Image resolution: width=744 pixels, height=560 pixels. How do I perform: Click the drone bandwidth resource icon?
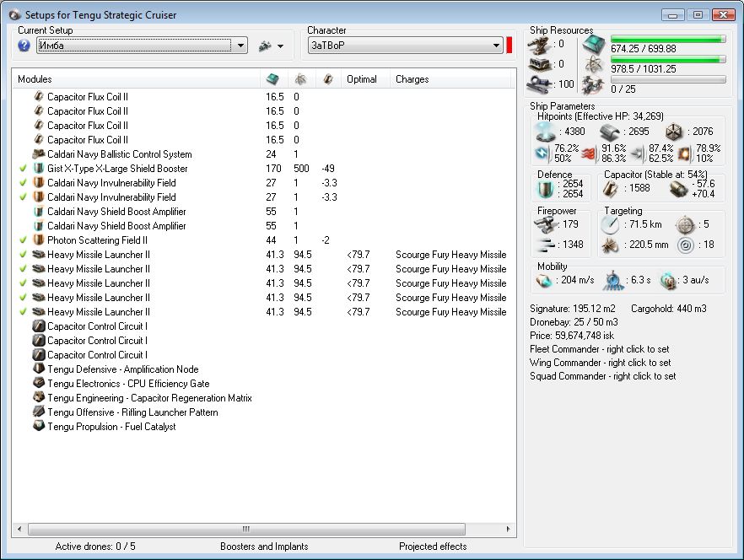point(594,85)
